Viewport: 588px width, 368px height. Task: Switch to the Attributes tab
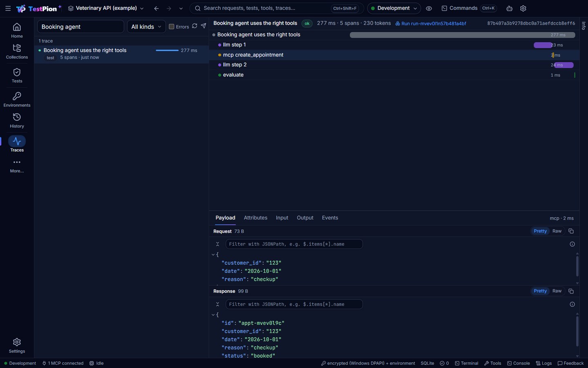[256, 218]
